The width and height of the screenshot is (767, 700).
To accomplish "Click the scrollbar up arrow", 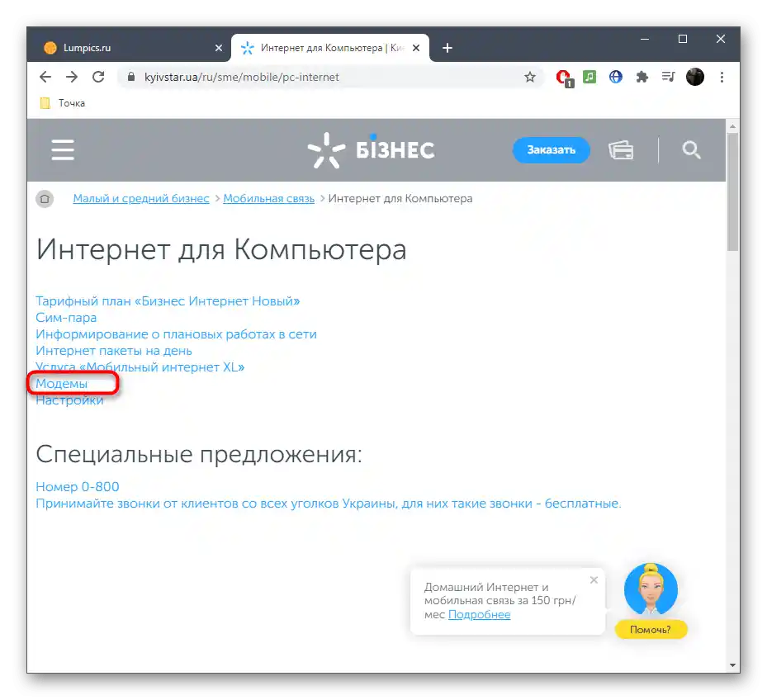I will [x=732, y=126].
